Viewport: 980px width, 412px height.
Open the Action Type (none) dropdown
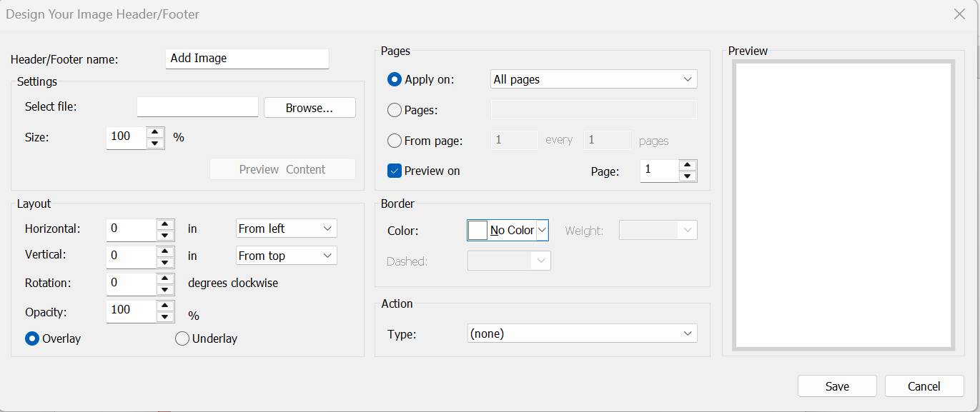point(582,333)
